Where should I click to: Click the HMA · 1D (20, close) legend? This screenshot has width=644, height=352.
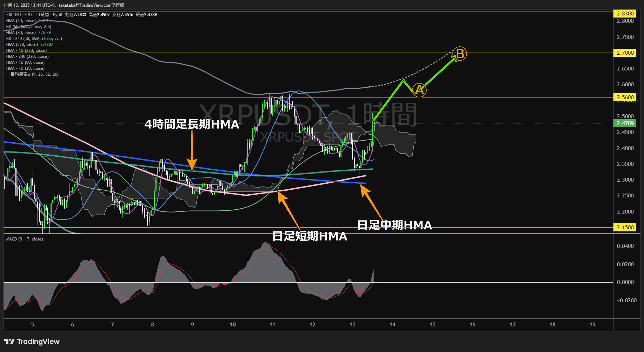[25, 68]
